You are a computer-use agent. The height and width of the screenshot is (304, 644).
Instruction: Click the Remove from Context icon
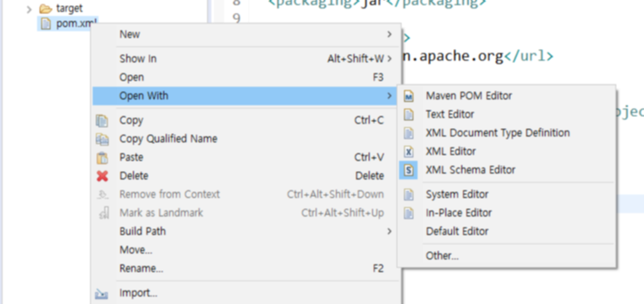point(102,195)
